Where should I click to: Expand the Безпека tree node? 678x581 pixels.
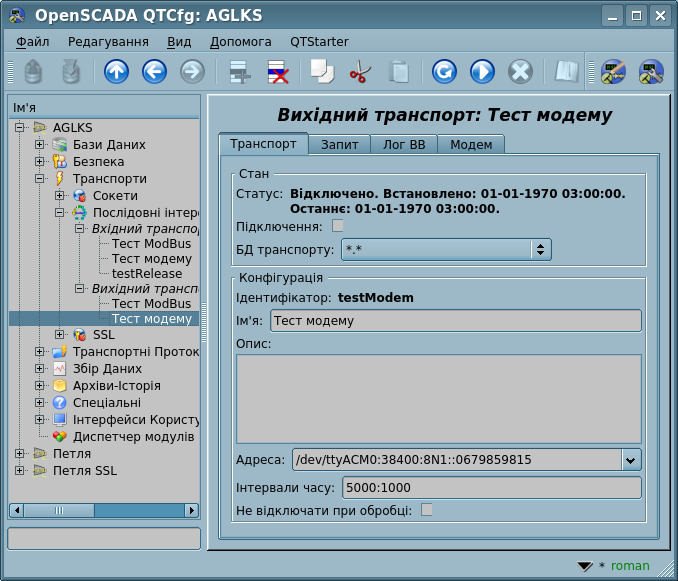[x=39, y=161]
